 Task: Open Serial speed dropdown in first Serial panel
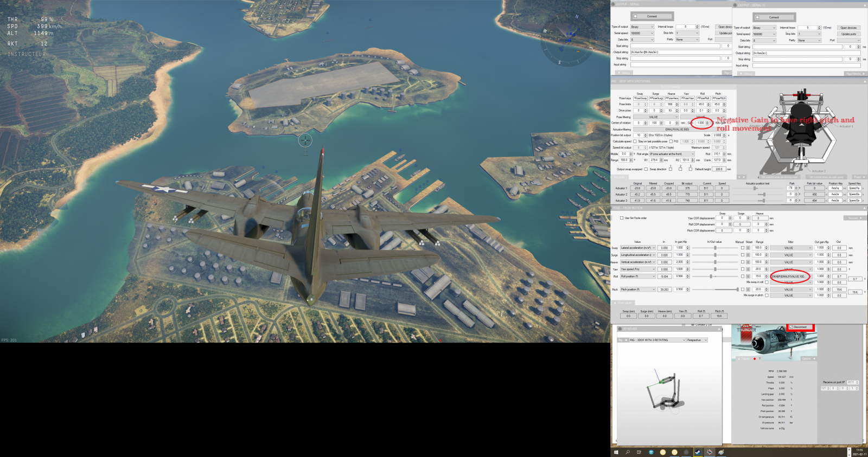click(x=642, y=33)
